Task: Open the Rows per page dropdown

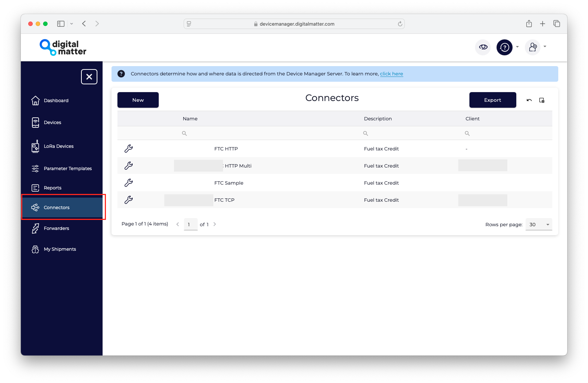Action: (539, 224)
